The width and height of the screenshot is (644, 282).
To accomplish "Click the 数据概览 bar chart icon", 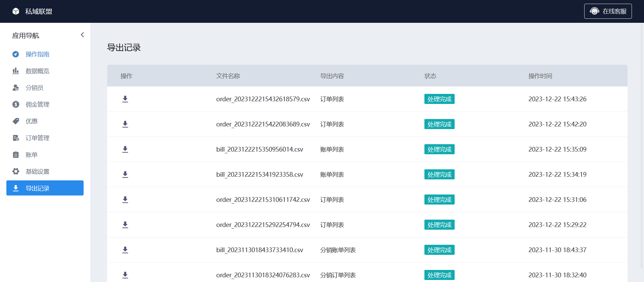I will click(x=16, y=71).
